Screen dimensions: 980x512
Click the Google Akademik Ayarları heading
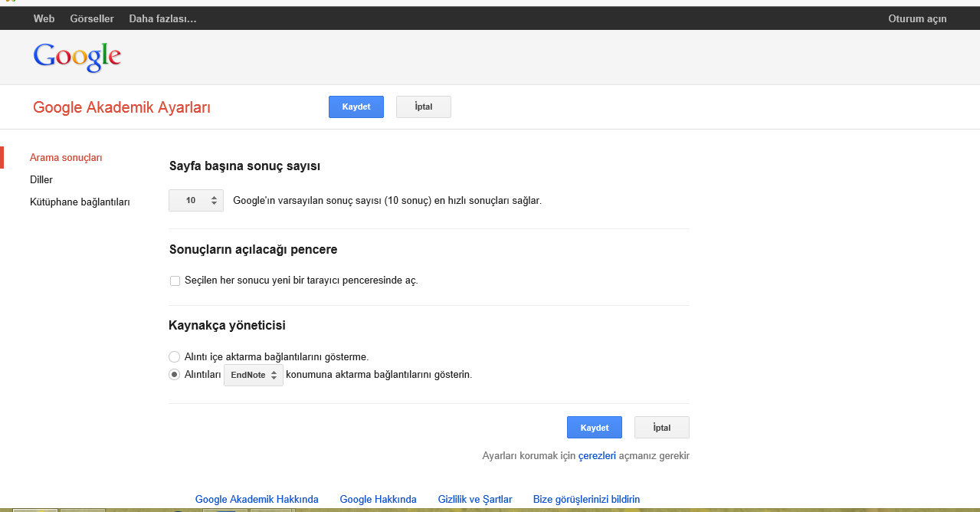(122, 107)
